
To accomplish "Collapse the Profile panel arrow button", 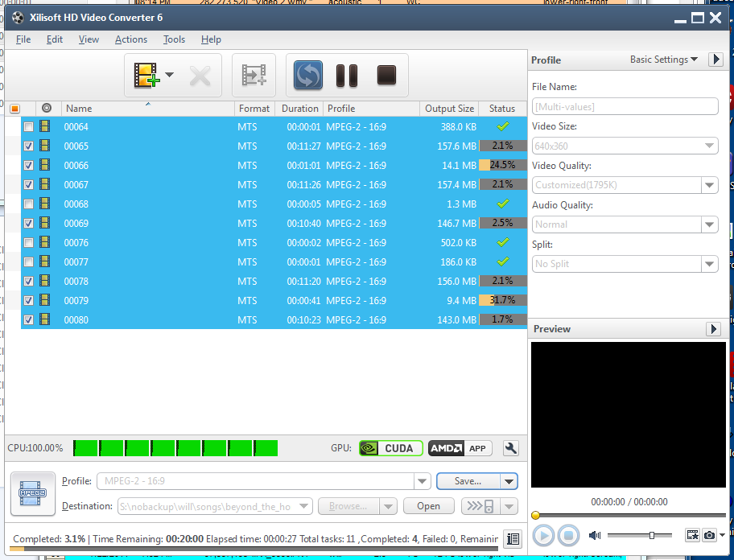I will [715, 60].
